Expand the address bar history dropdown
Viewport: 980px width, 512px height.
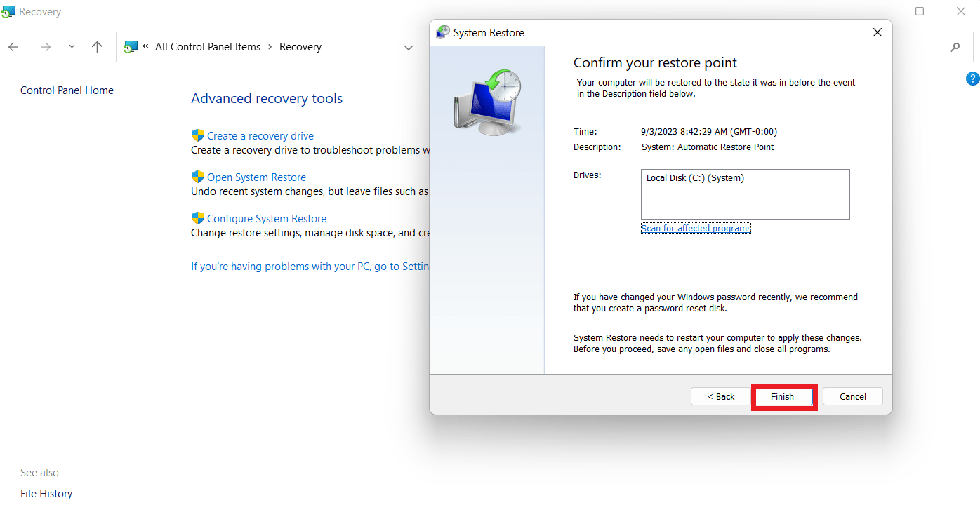408,47
